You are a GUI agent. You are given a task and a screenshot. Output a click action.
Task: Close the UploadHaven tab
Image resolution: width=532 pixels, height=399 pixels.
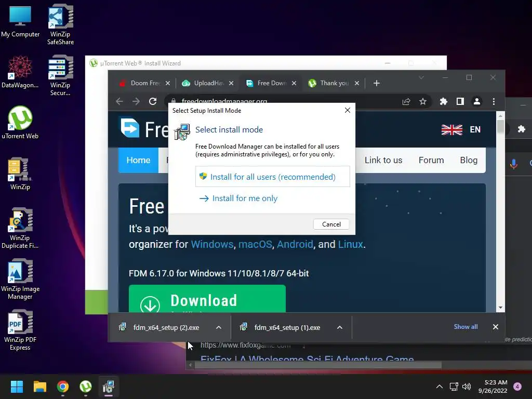231,83
